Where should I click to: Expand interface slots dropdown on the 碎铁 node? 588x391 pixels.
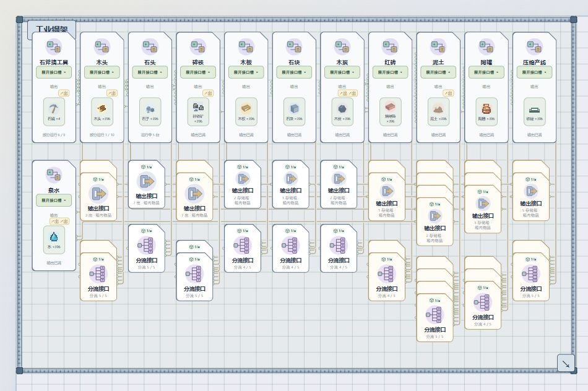pos(198,72)
